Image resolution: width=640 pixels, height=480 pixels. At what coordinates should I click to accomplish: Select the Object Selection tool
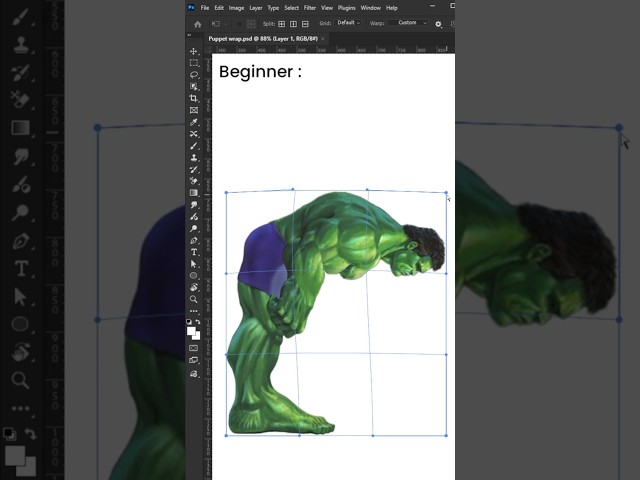tap(193, 87)
